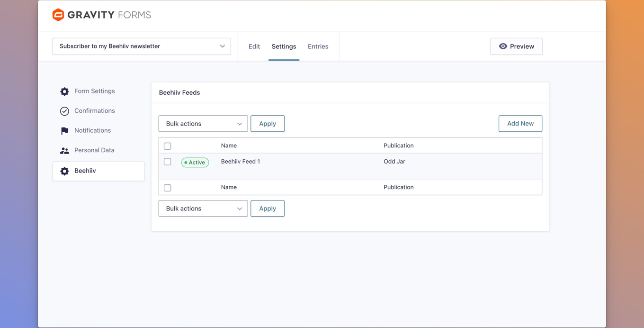Click the Preview button
Image resolution: width=644 pixels, height=328 pixels.
[x=516, y=46]
